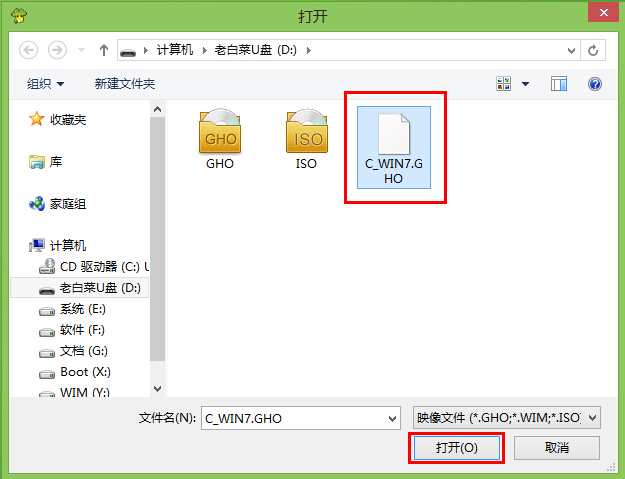The width and height of the screenshot is (625, 479).
Task: Refresh the current folder view
Action: [x=593, y=50]
